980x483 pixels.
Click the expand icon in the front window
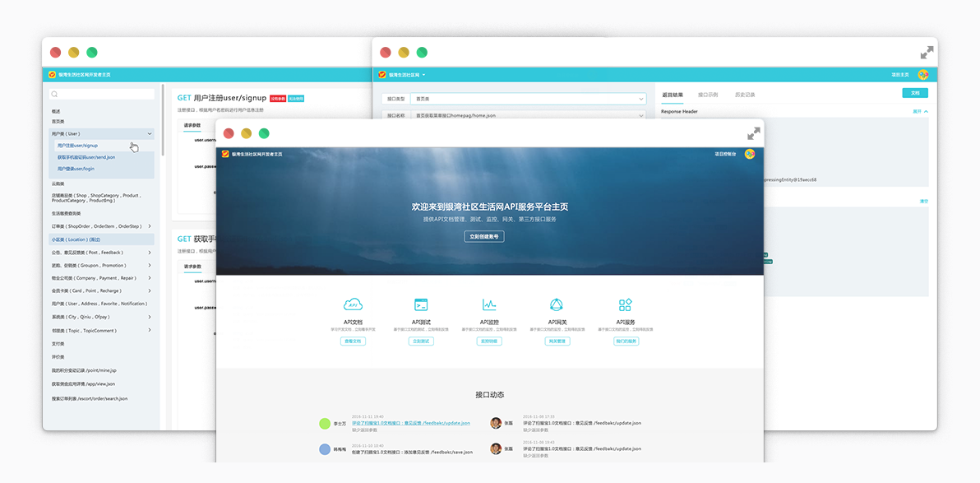coord(754,133)
